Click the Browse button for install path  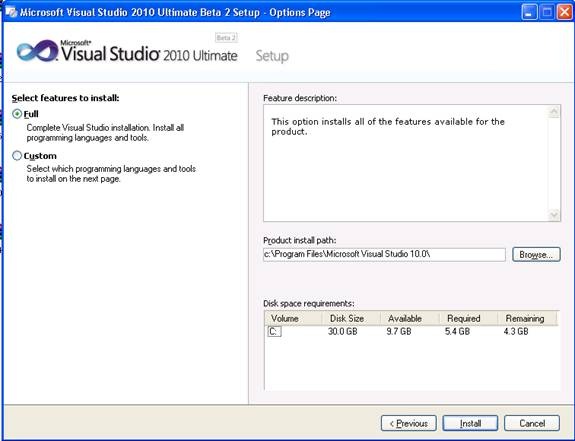(x=536, y=254)
